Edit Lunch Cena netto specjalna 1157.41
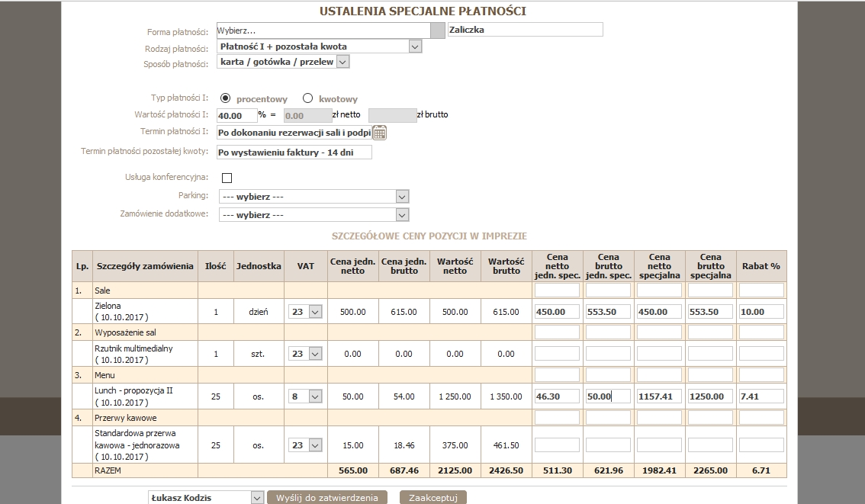 (x=659, y=396)
